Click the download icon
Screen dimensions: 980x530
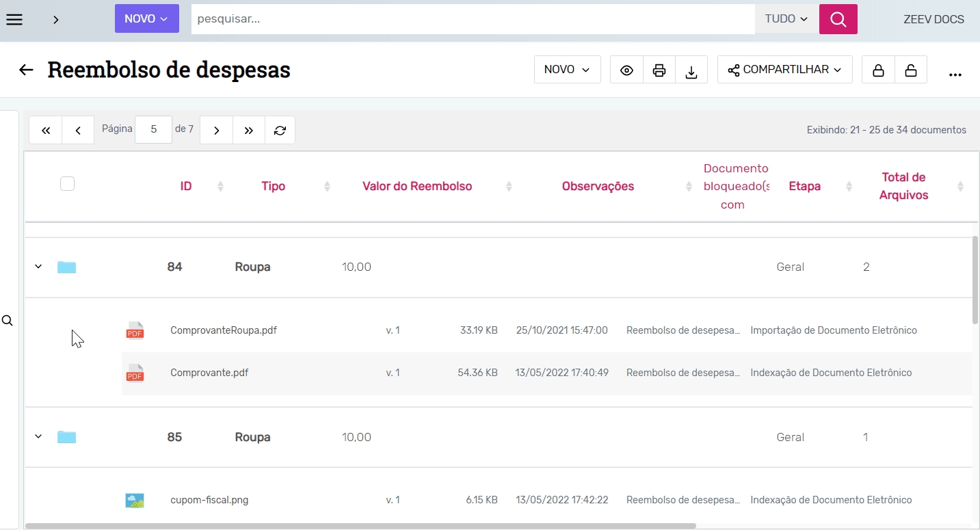[x=691, y=70]
